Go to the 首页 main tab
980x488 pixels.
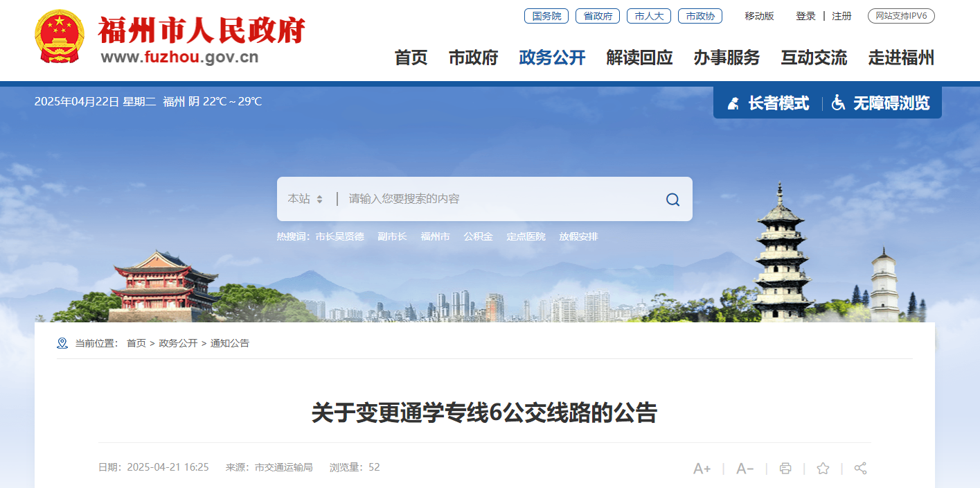tap(411, 58)
